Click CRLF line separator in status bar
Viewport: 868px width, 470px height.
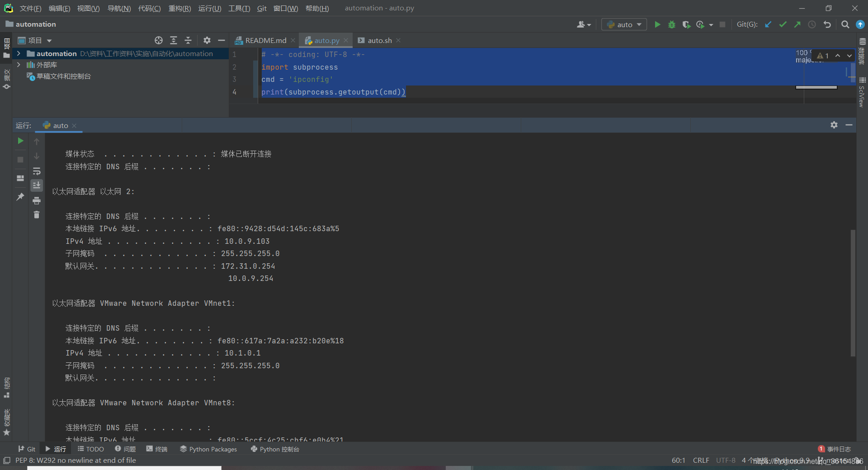click(701, 461)
